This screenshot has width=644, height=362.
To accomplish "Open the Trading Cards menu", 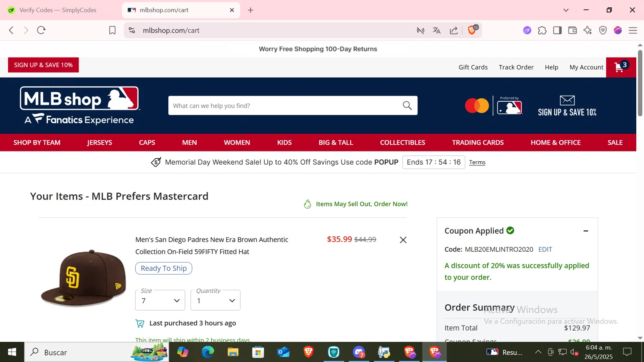I will point(478,142).
